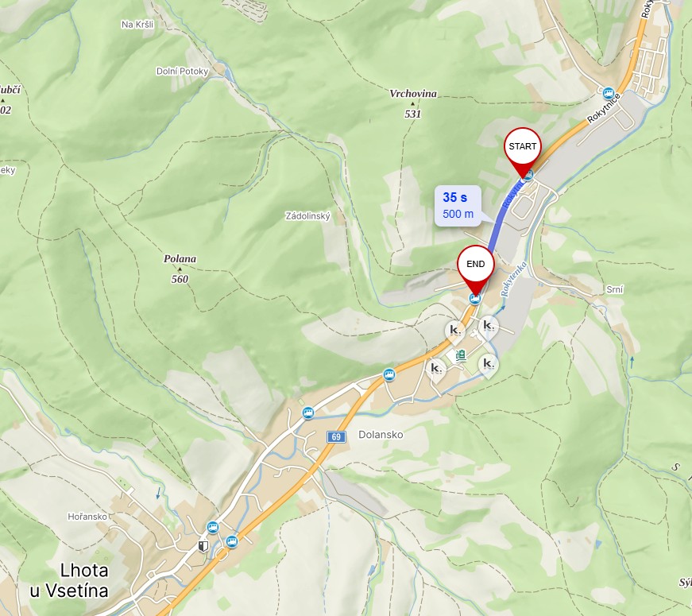692x616 pixels.
Task: Open the 35 s 500 m route bubble
Action: [x=458, y=206]
